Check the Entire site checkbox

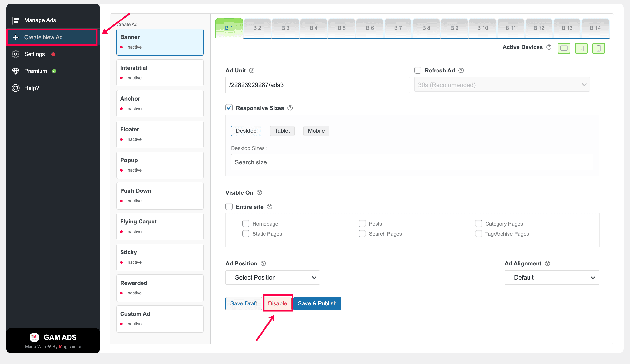pos(229,206)
